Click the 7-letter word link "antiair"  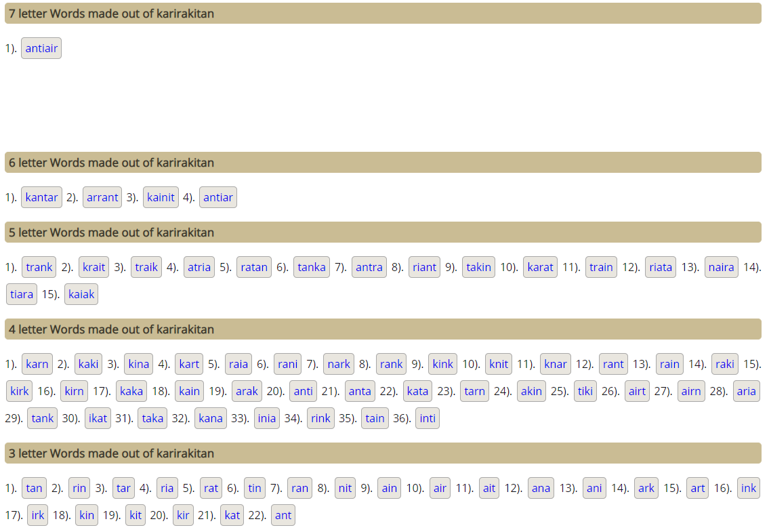click(x=41, y=48)
